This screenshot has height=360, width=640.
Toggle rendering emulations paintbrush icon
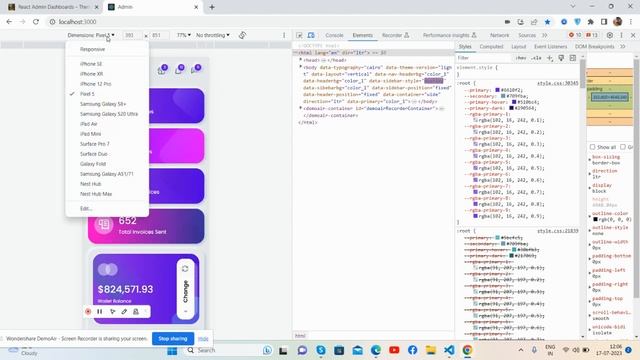[x=561, y=58]
